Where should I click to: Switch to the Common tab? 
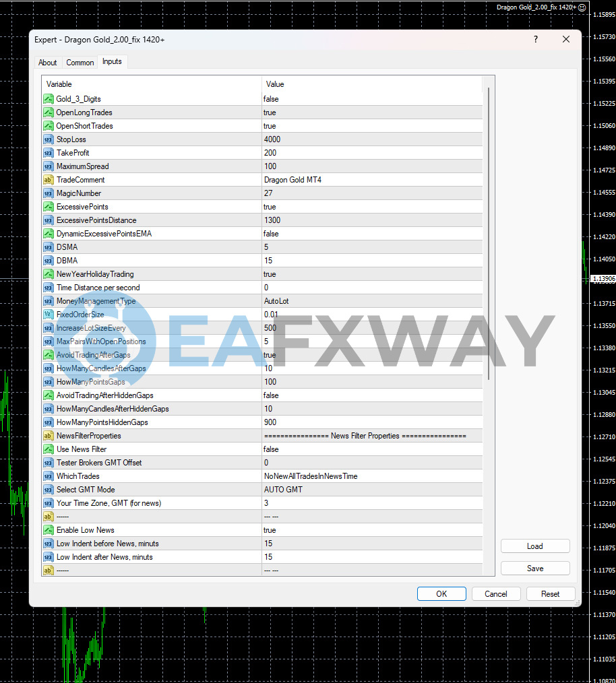(80, 62)
